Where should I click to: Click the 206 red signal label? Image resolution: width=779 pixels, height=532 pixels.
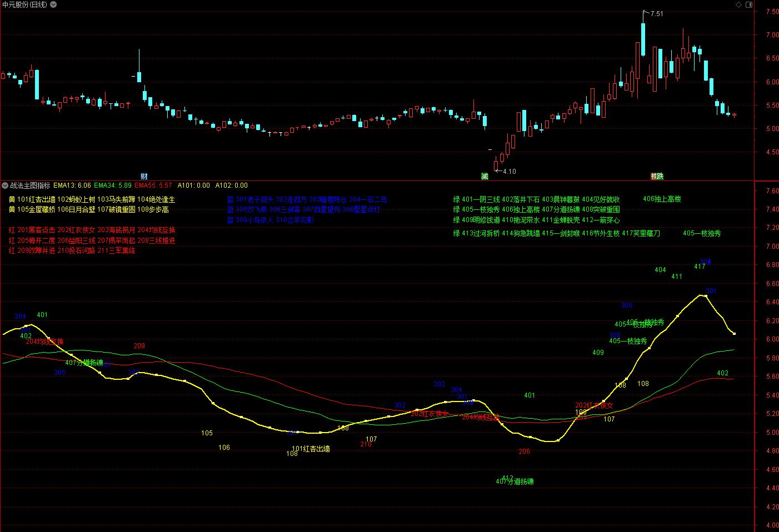point(524,451)
